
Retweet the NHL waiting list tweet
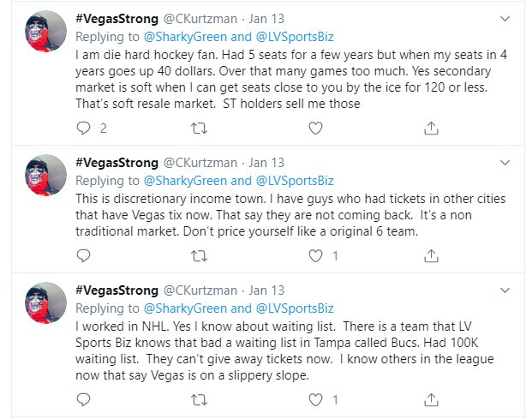tap(199, 399)
